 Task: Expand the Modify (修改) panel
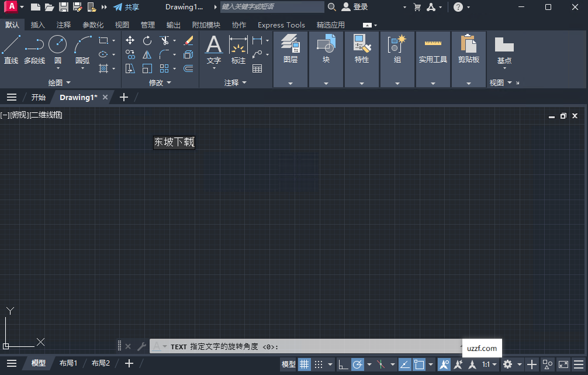[160, 82]
